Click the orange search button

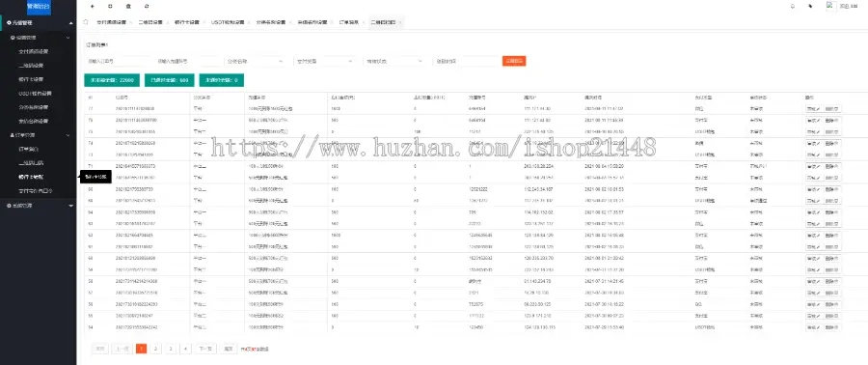[514, 61]
